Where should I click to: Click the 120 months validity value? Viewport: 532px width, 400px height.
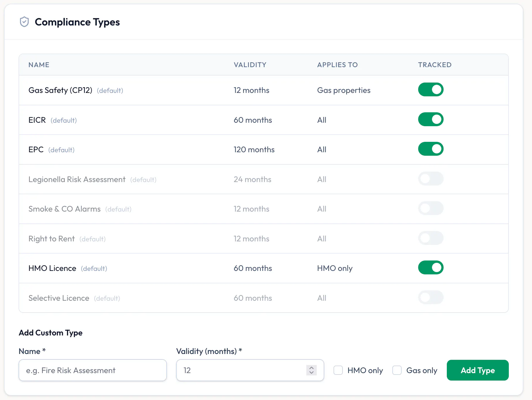click(x=254, y=150)
